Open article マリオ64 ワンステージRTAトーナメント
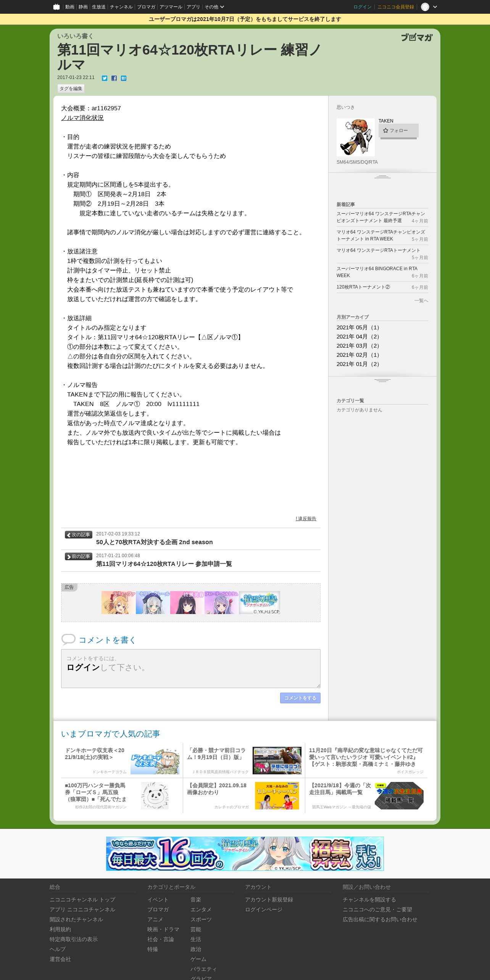The image size is (490, 980). (x=378, y=250)
